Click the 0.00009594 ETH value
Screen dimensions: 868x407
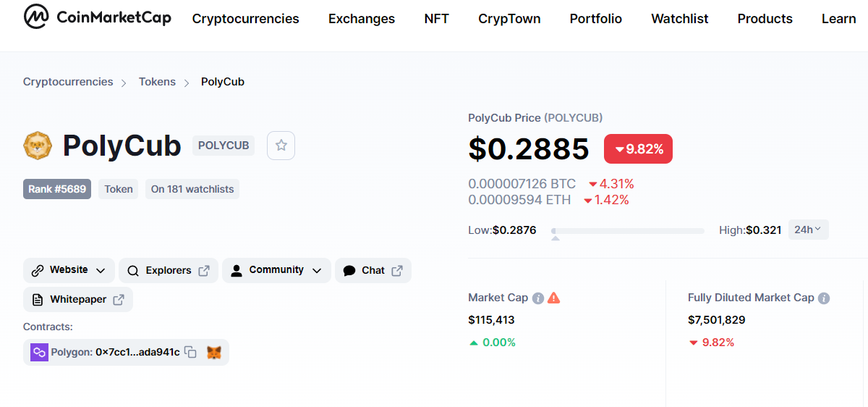pos(519,200)
